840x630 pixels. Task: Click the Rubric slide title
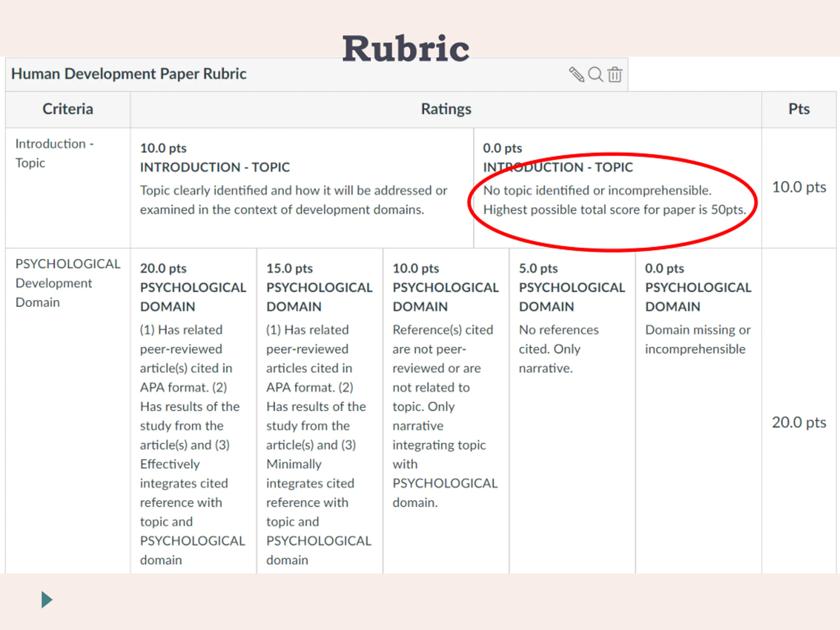click(x=406, y=48)
